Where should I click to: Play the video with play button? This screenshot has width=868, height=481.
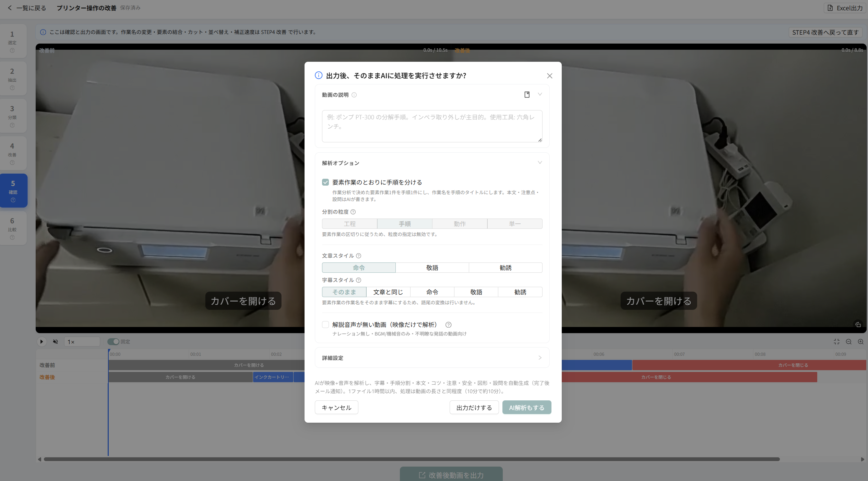tap(41, 342)
